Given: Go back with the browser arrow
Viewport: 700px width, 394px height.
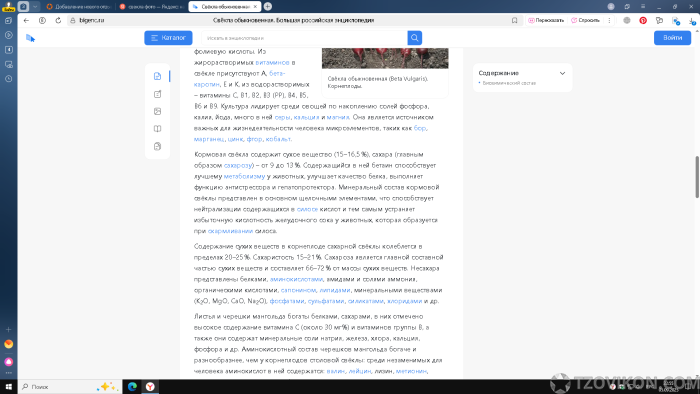Looking at the screenshot, I should pyautogui.click(x=26, y=21).
